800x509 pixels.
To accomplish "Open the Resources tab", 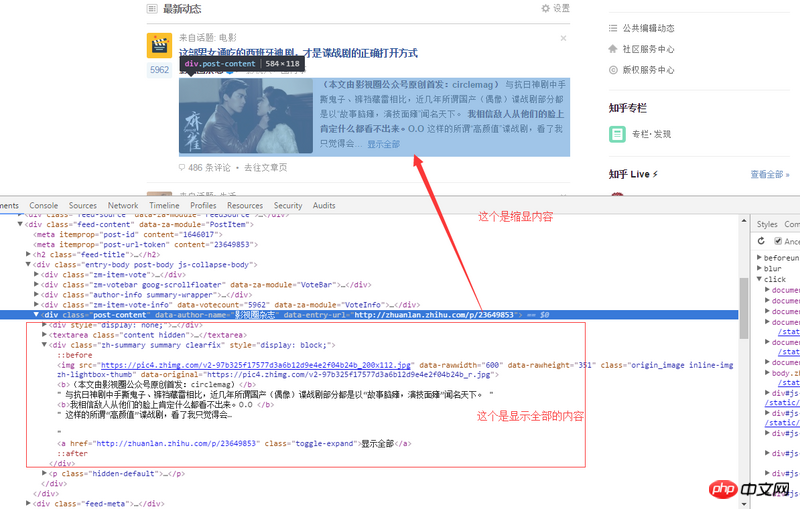I will (245, 206).
